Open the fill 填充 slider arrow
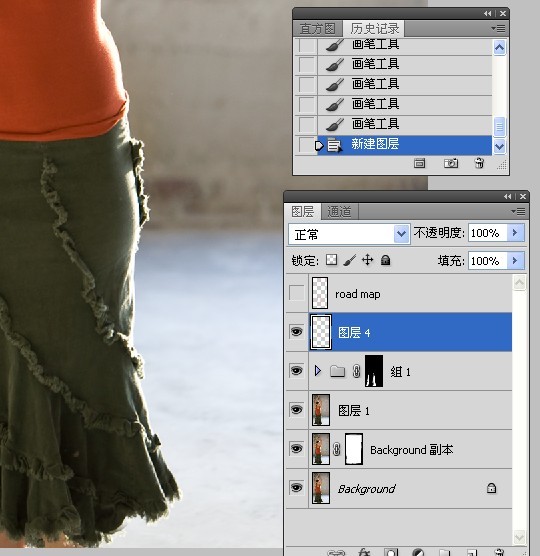 point(515,261)
